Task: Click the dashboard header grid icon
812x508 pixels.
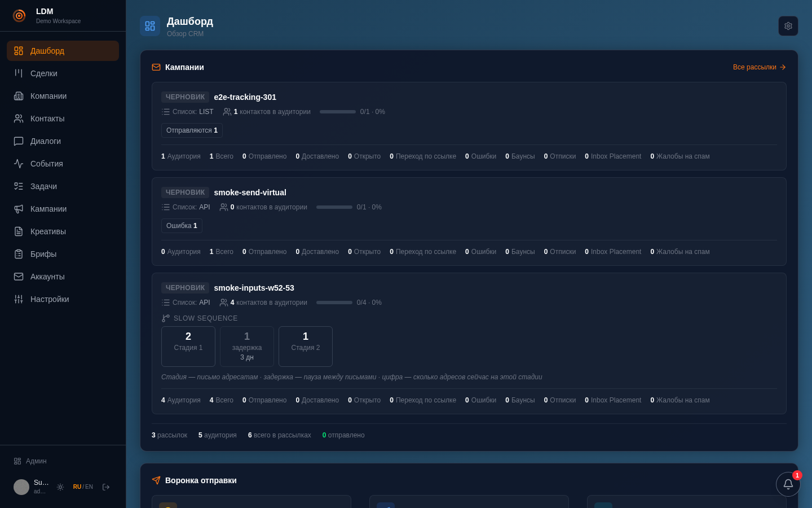Action: pyautogui.click(x=150, y=26)
